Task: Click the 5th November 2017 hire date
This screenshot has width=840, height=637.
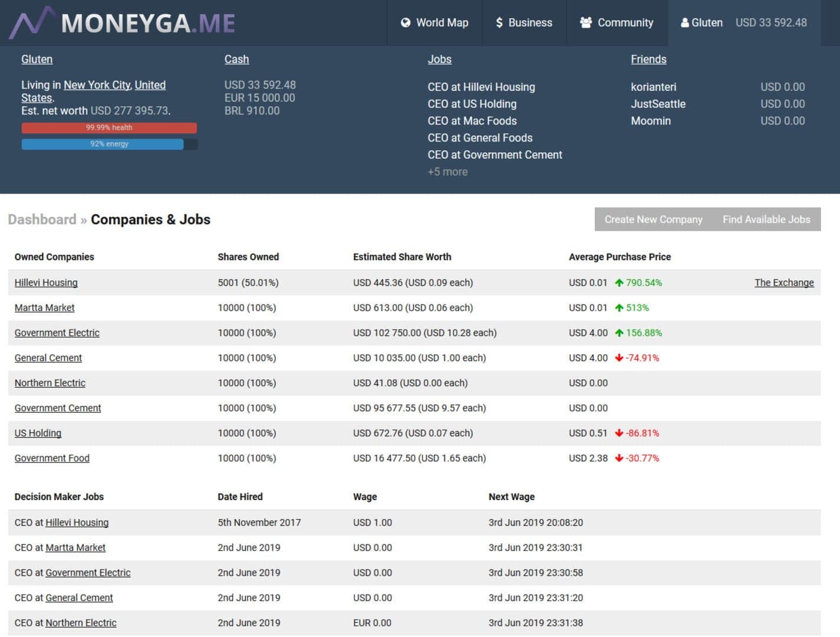Action: click(x=259, y=523)
